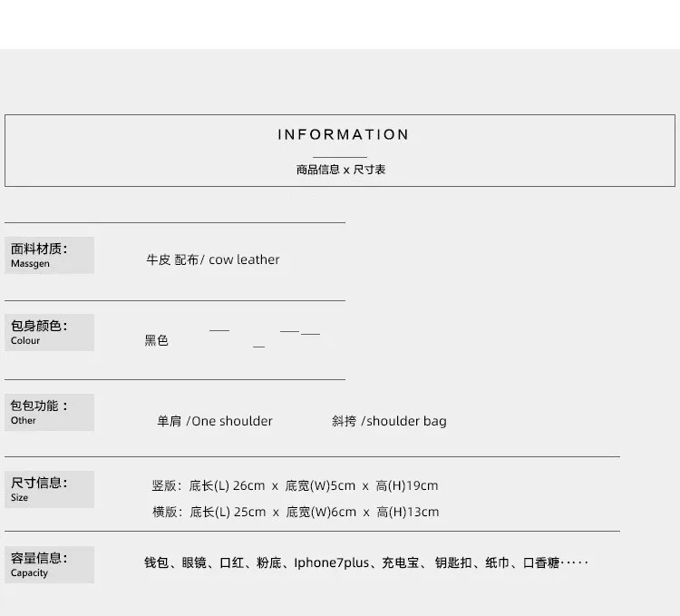Image resolution: width=680 pixels, height=616 pixels.
Task: Click the 商品信息 x 尺寸表 subtitle
Action: [341, 170]
